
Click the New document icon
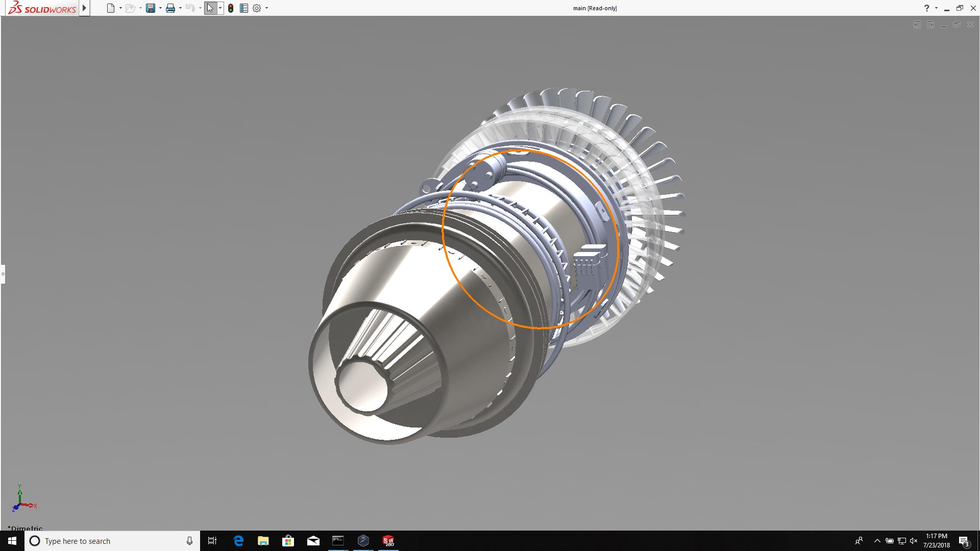pos(110,8)
